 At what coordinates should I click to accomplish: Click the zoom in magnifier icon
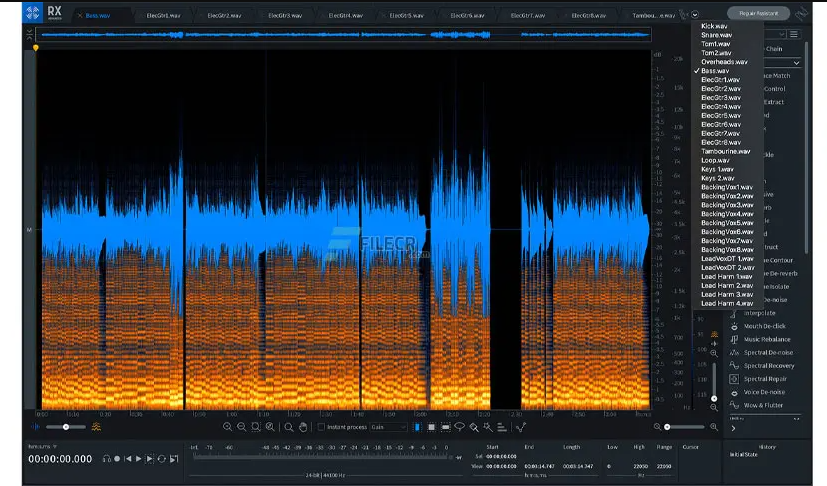click(x=227, y=427)
